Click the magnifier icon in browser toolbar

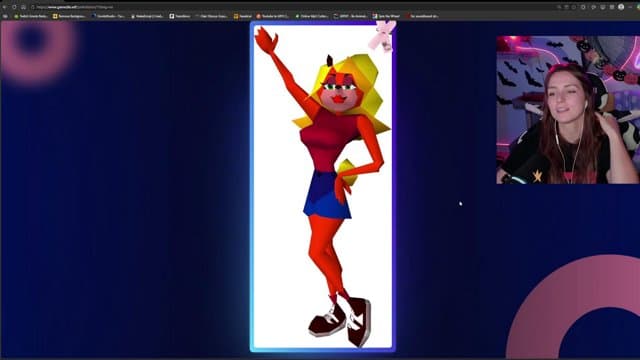[559, 7]
